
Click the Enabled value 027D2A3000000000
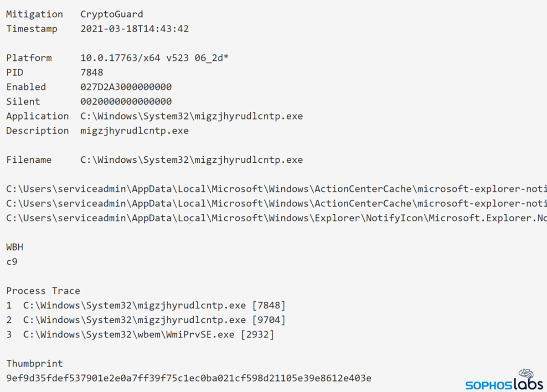coord(126,87)
